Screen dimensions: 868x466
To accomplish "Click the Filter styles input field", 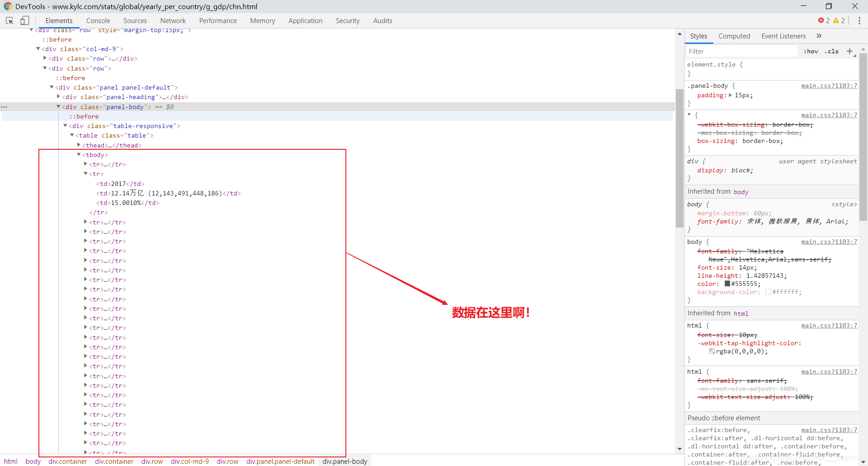I will (741, 52).
